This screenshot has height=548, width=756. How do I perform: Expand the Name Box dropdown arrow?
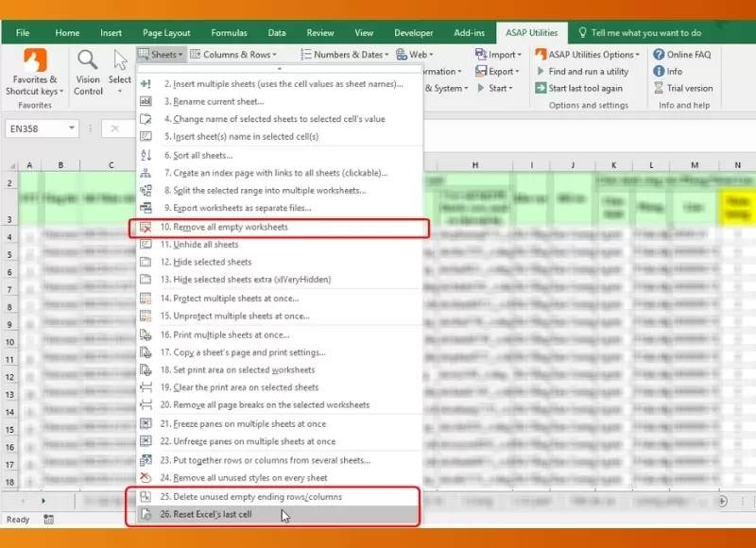tap(72, 128)
